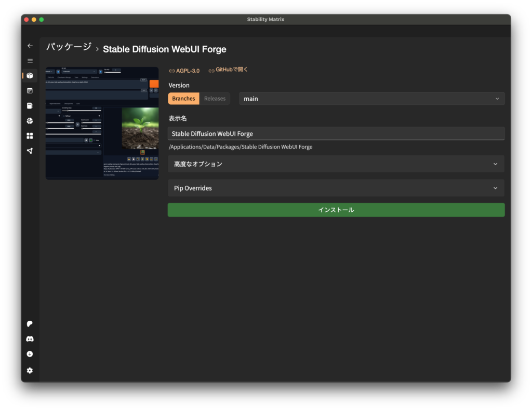
Task: Expand the 高度なオプション section
Action: click(x=336, y=164)
